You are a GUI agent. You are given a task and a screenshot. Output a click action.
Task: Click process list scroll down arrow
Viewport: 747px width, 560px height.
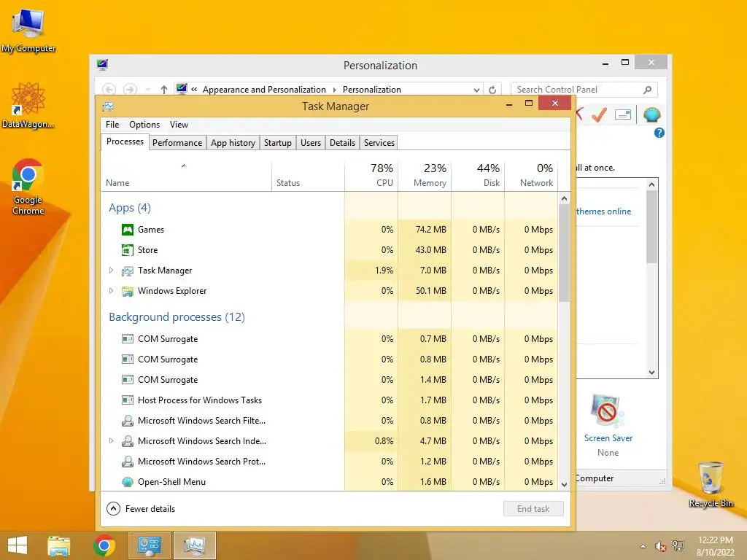point(564,485)
